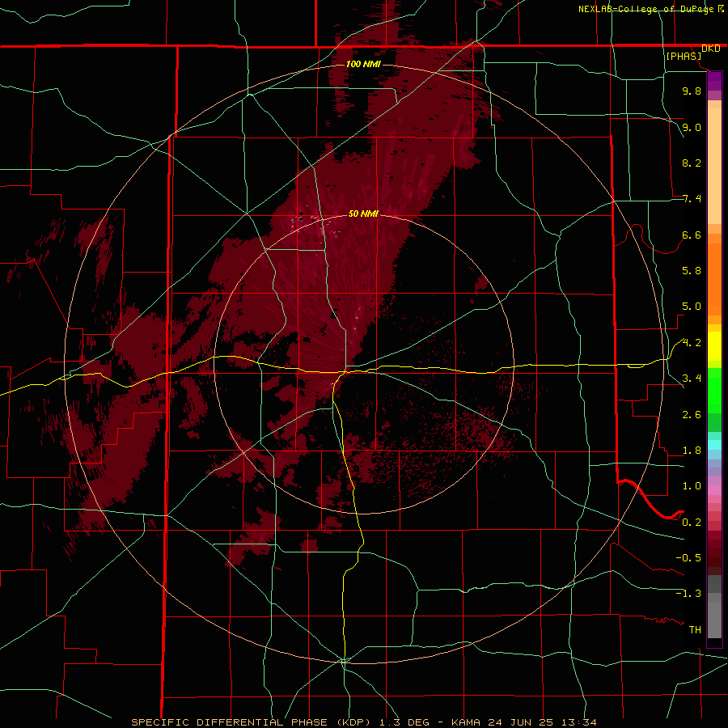The image size is (728, 728).
Task: Click the 9.0 value on the color scale
Action: 692,127
